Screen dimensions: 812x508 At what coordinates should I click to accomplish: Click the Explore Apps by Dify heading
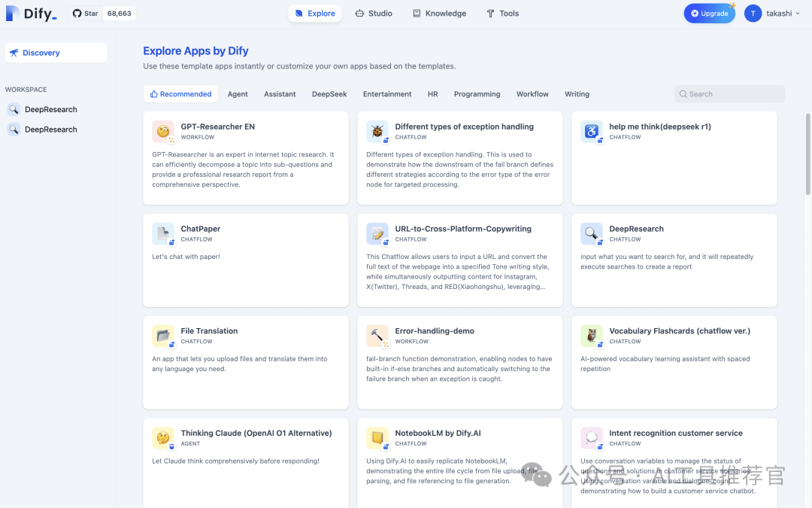click(x=195, y=51)
